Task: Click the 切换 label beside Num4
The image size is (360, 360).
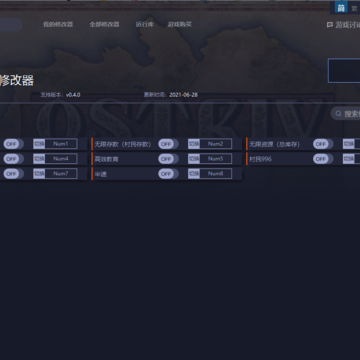Action: (x=39, y=159)
